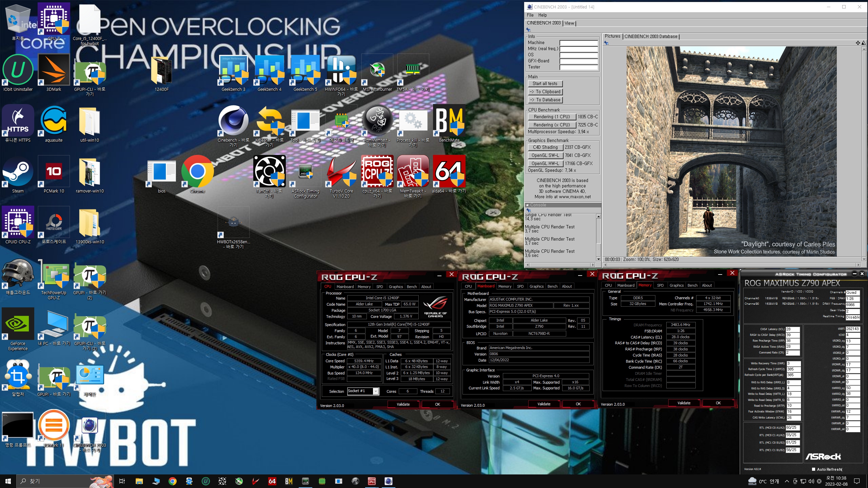The width and height of the screenshot is (868, 488).
Task: Select the Chrome desktop icon
Action: [197, 175]
